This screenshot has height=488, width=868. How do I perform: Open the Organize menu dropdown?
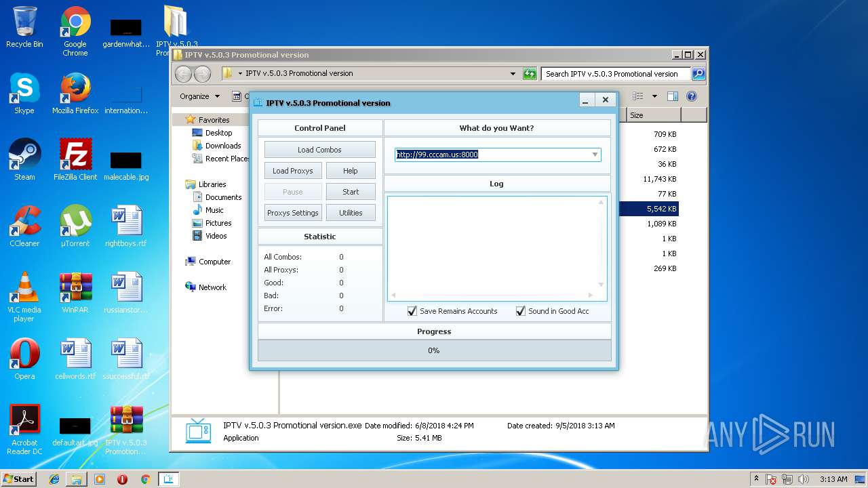click(199, 96)
